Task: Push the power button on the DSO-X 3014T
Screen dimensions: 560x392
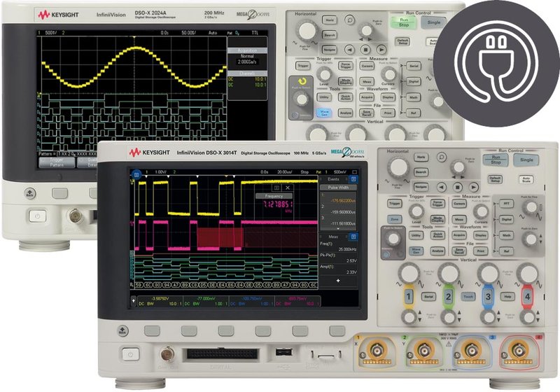Action: [x=130, y=354]
